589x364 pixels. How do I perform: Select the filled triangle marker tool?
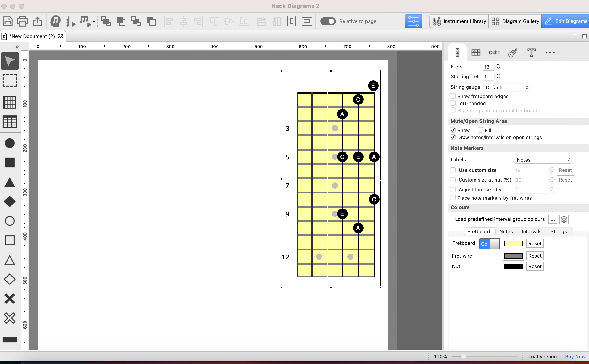click(x=10, y=182)
